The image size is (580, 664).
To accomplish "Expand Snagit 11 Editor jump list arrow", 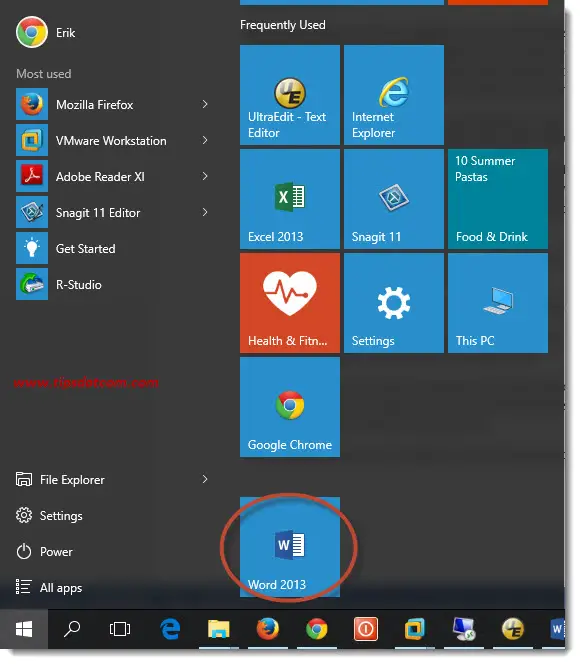I will pos(205,212).
